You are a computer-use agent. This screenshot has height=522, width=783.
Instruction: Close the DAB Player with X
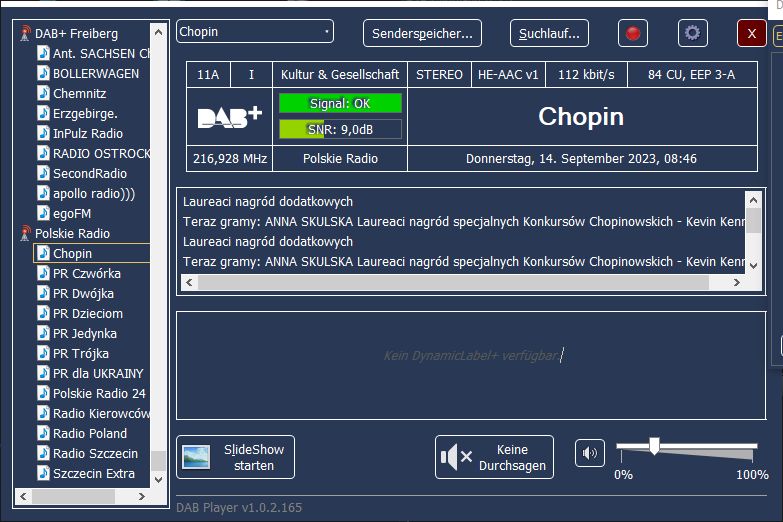pyautogui.click(x=752, y=33)
